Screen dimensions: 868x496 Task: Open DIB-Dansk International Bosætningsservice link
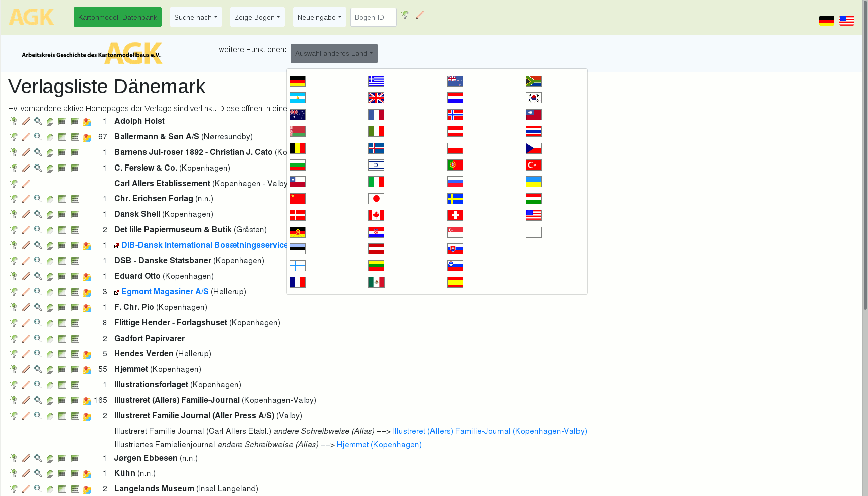tap(204, 245)
